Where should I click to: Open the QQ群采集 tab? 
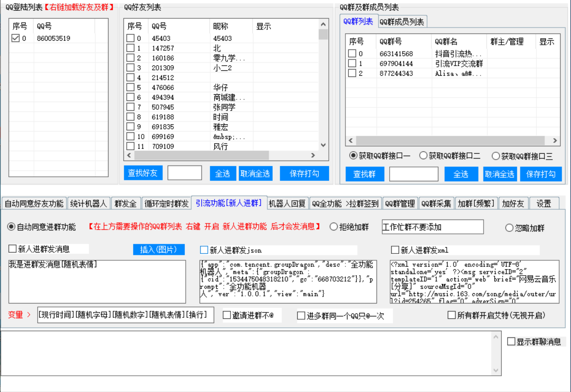coord(436,203)
